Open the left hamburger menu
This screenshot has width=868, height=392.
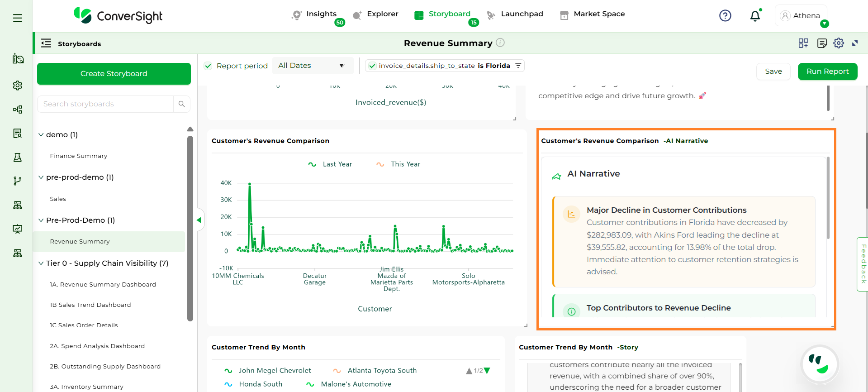point(18,18)
